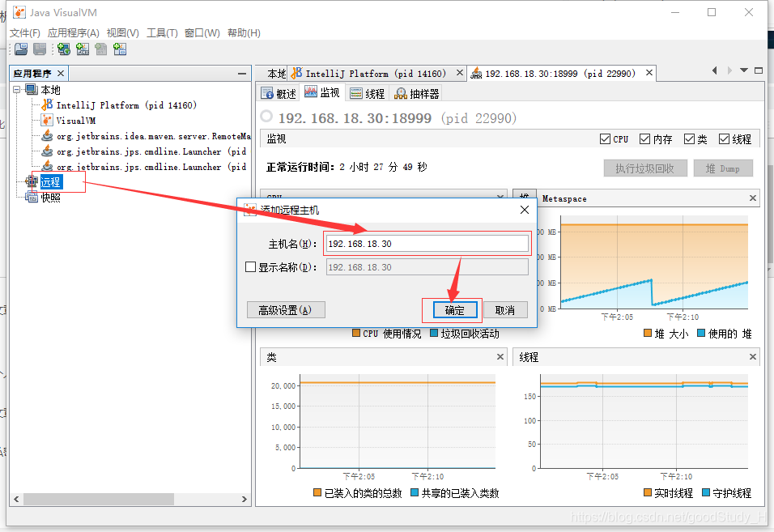Click the last toolbar add-snapshot icon

click(120, 49)
